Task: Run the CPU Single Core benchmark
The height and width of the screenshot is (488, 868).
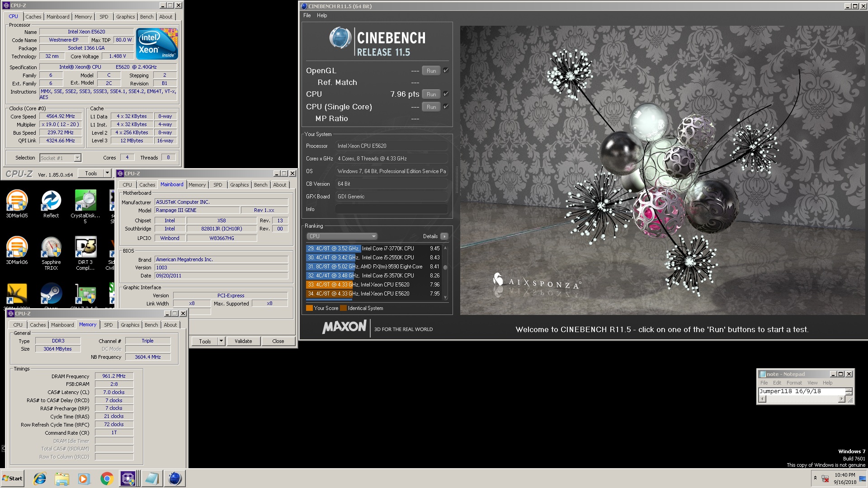Action: pos(431,107)
